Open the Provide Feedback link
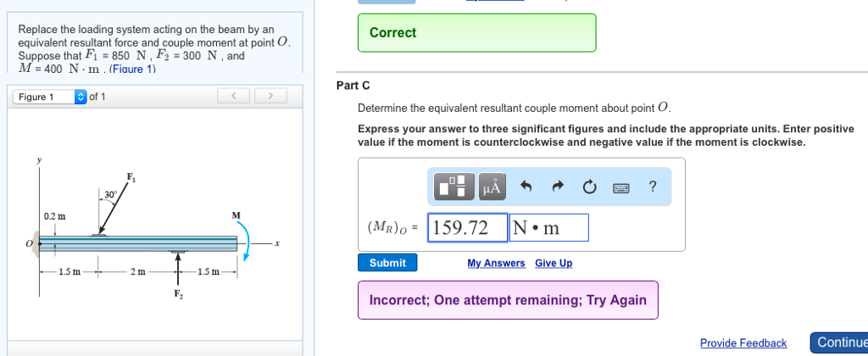The height and width of the screenshot is (356, 868). [x=743, y=342]
